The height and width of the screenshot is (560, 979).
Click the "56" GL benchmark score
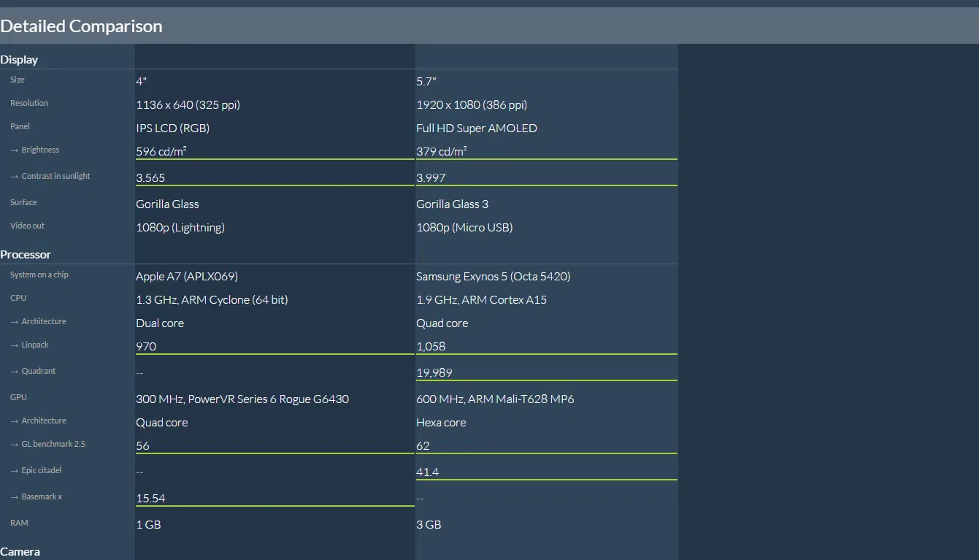(x=142, y=445)
